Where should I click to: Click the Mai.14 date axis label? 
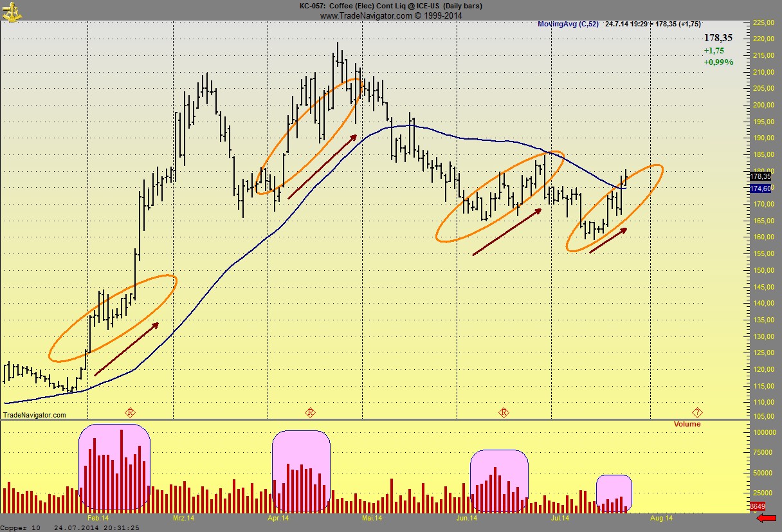(x=372, y=518)
